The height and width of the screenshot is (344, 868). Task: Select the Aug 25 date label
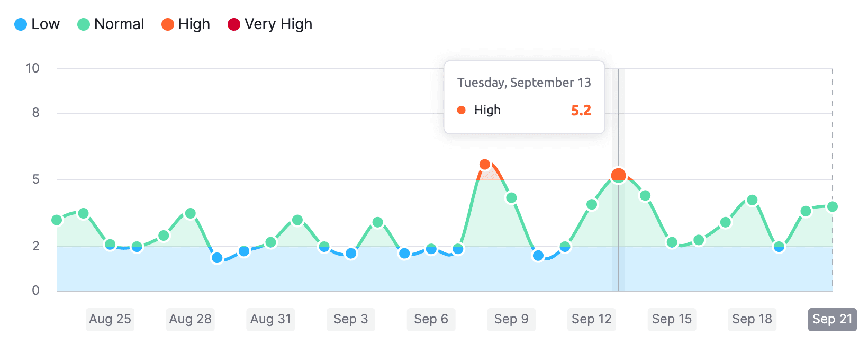pyautogui.click(x=110, y=319)
